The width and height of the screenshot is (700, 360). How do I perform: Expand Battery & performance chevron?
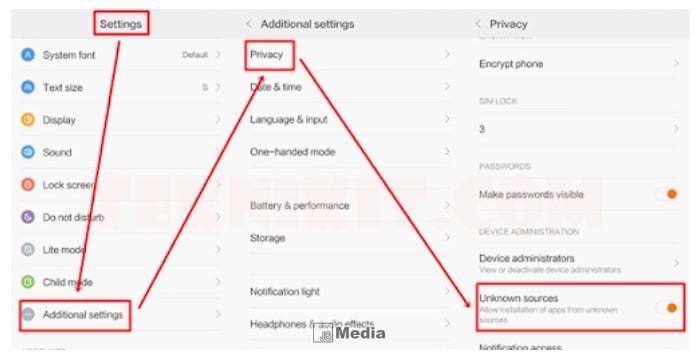pos(447,205)
